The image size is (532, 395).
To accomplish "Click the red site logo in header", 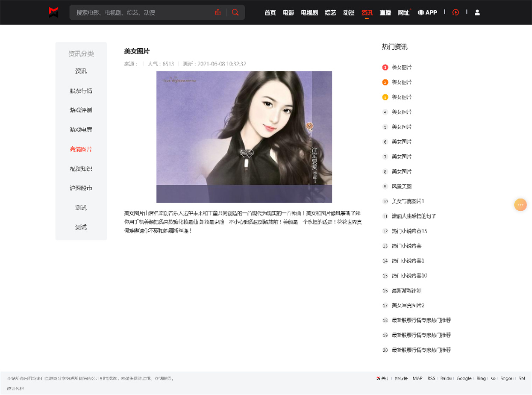I will pyautogui.click(x=53, y=12).
